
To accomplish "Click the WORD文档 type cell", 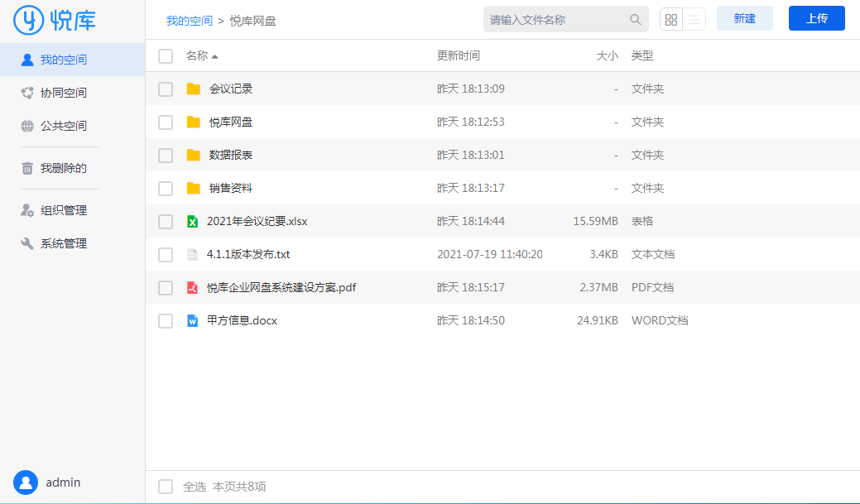I will [659, 321].
